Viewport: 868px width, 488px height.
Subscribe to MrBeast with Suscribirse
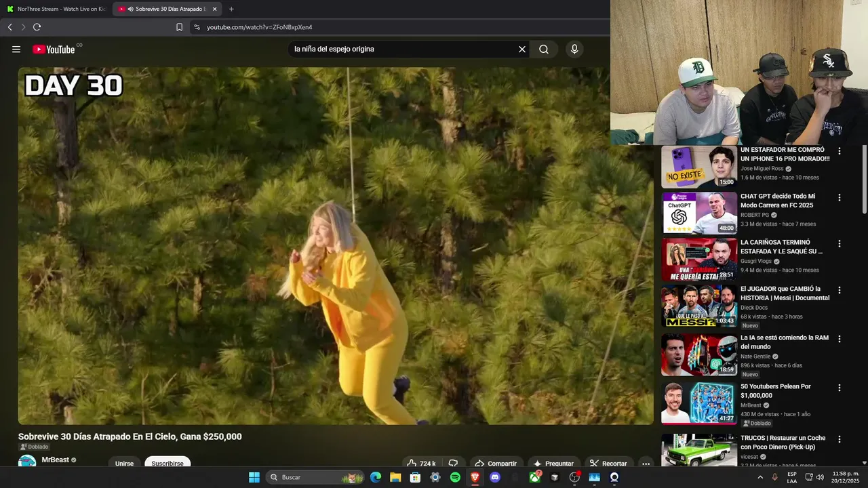tap(167, 464)
